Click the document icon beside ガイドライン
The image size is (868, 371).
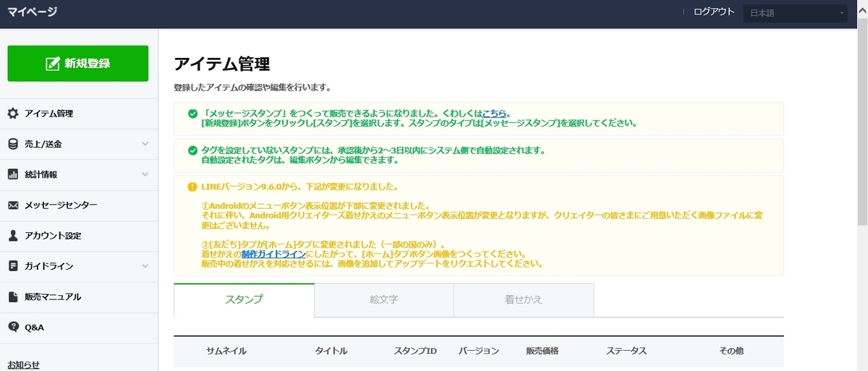tap(13, 266)
